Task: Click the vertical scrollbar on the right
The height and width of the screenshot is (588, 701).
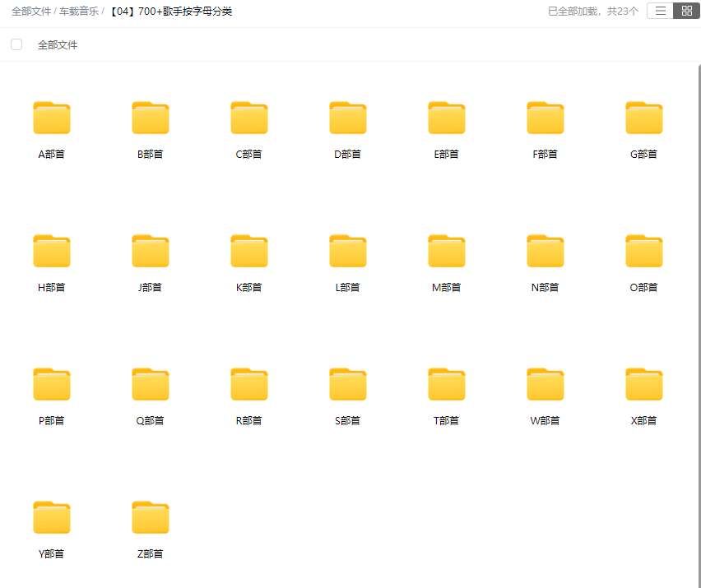Action: point(699,326)
